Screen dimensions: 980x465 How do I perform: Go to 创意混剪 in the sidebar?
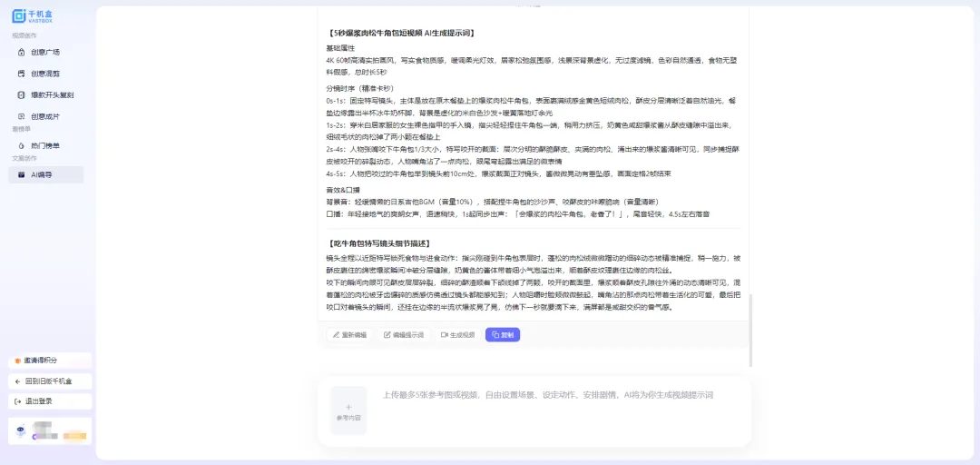click(45, 74)
